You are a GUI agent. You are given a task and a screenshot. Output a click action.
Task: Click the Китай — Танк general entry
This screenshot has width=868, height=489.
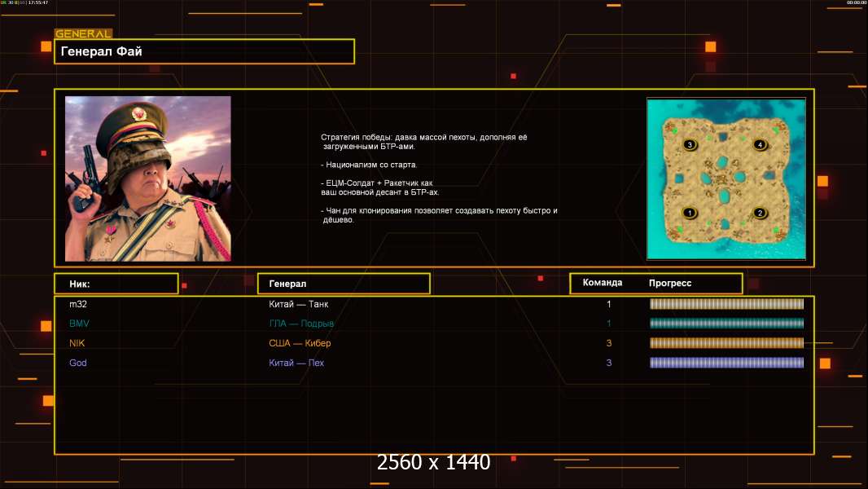298,304
